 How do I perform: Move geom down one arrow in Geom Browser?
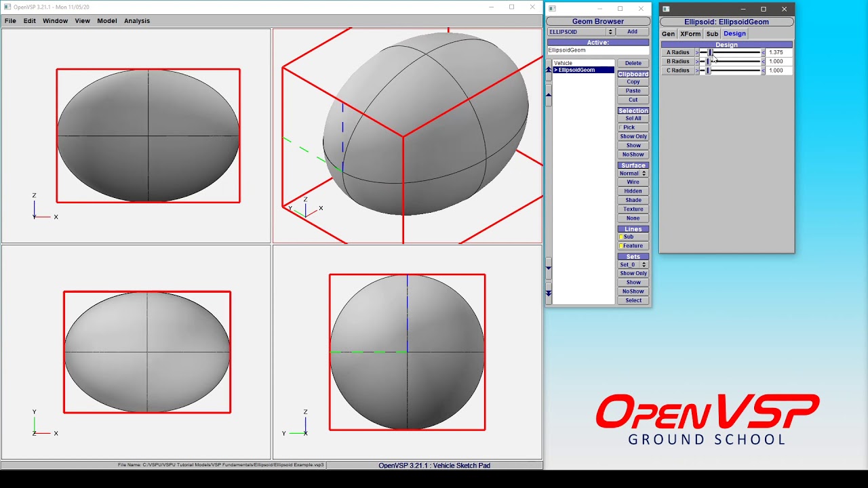(549, 268)
